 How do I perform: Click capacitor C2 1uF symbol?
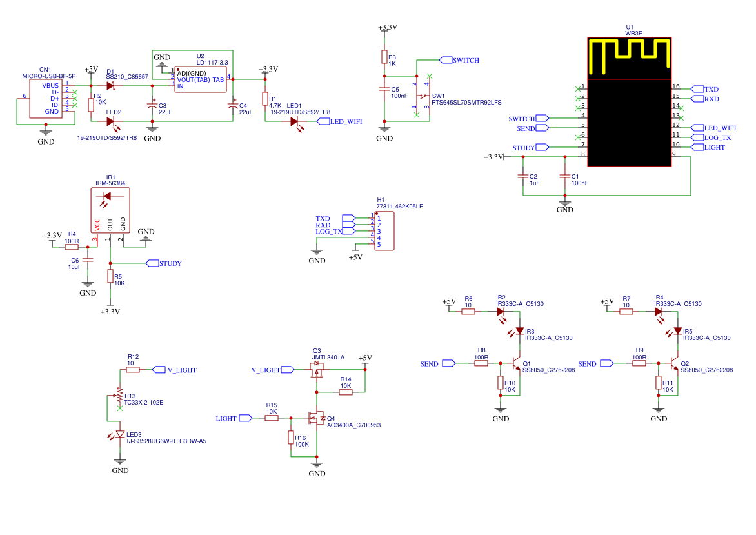pos(523,176)
